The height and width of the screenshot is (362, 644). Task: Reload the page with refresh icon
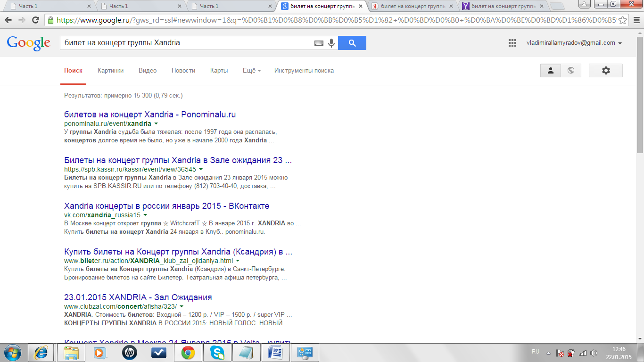click(x=35, y=20)
